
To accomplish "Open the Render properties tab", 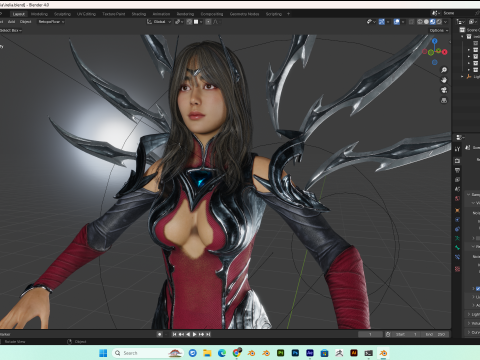I will click(x=457, y=161).
